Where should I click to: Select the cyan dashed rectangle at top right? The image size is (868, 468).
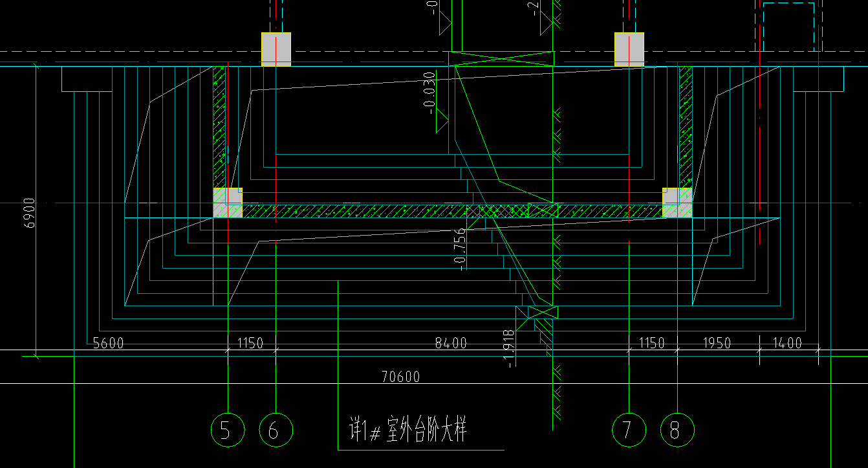788,26
